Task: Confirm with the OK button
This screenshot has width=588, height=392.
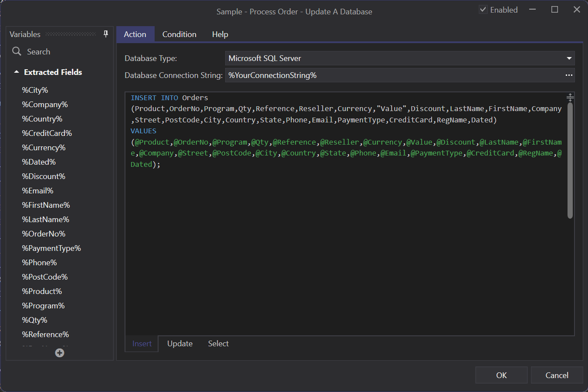Action: 501,375
